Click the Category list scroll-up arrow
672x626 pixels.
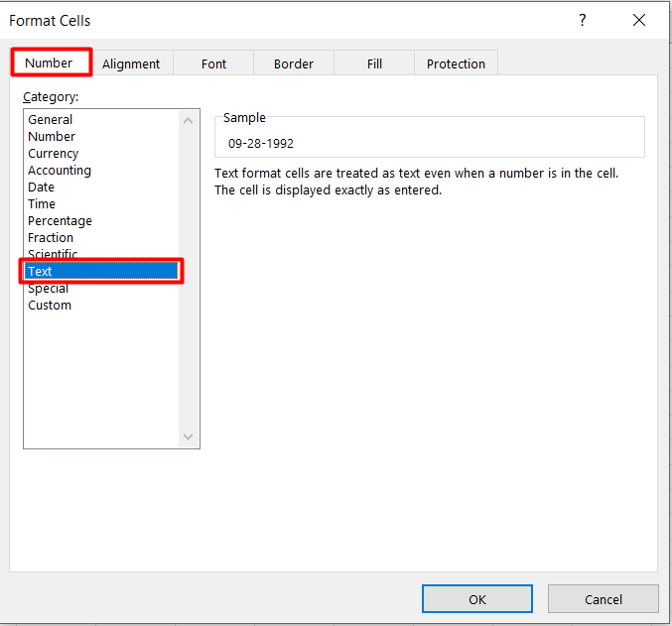(188, 121)
